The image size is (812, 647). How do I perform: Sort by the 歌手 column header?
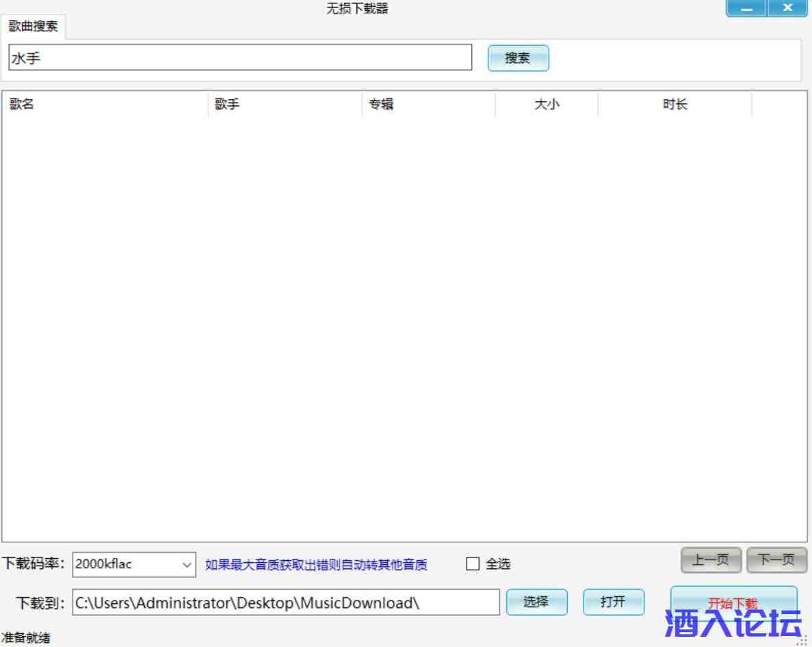pyautogui.click(x=285, y=104)
